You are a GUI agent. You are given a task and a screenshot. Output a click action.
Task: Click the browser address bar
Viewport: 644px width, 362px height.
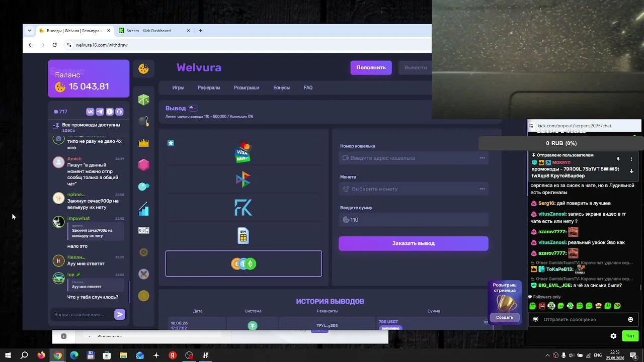point(247,45)
